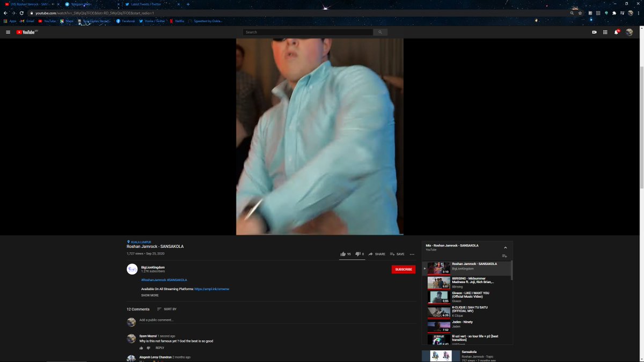This screenshot has width=644, height=362.
Task: Open the Create video camera icon
Action: pyautogui.click(x=594, y=32)
